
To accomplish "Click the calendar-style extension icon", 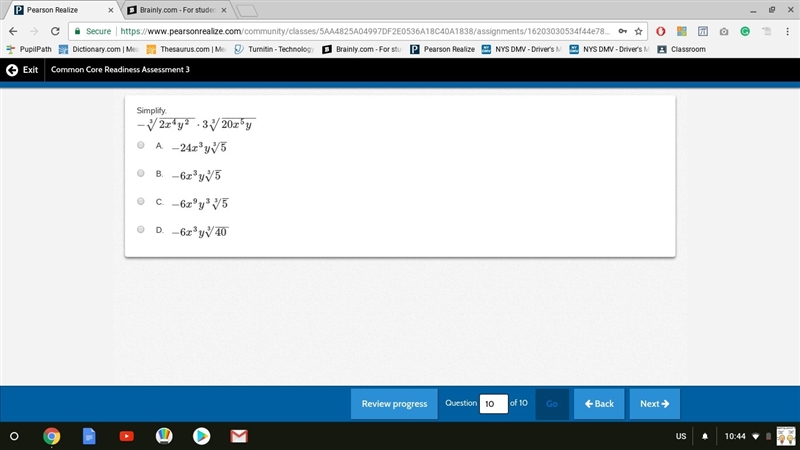I will pyautogui.click(x=703, y=31).
